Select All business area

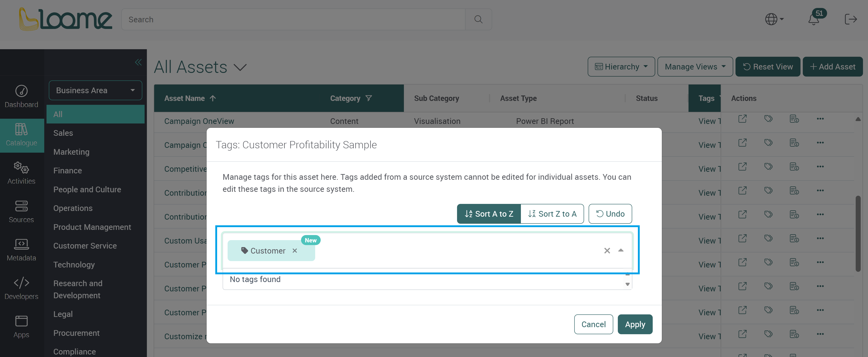(x=95, y=114)
